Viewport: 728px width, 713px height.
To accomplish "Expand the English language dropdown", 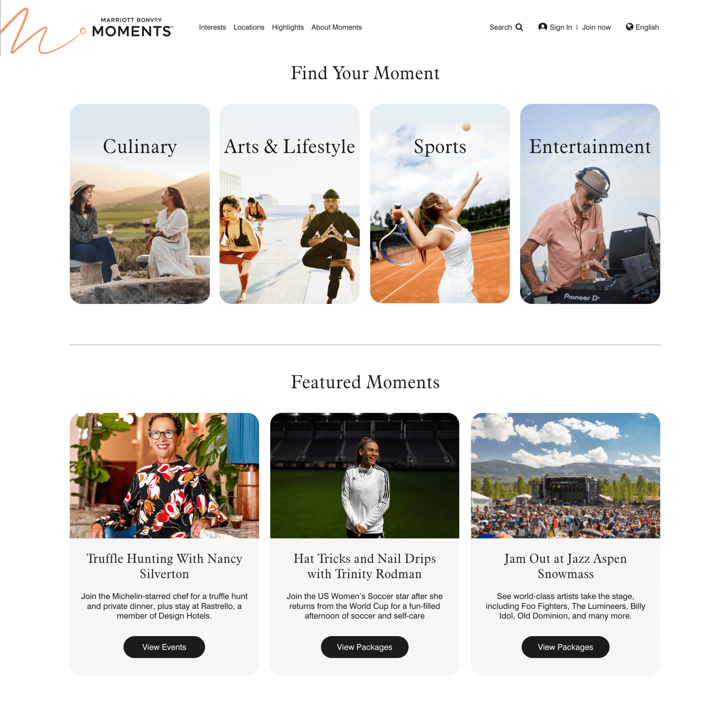I will click(x=642, y=27).
